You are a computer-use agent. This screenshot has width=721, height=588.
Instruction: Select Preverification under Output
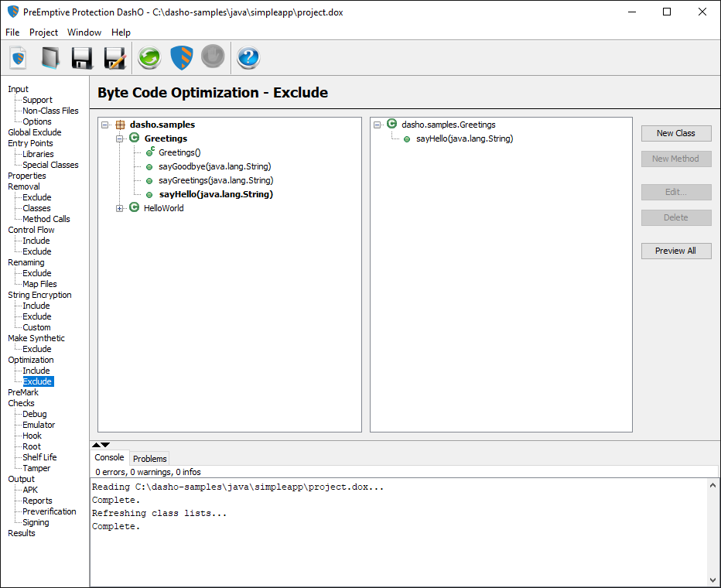pyautogui.click(x=50, y=511)
